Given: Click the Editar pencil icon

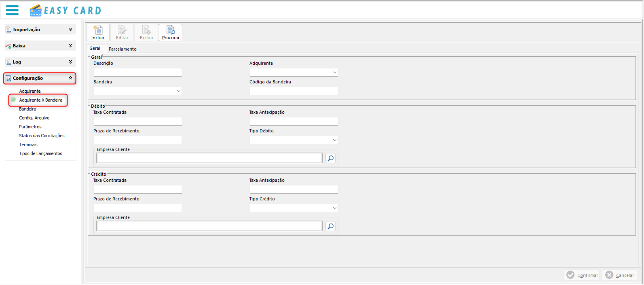Looking at the screenshot, I should click(122, 30).
